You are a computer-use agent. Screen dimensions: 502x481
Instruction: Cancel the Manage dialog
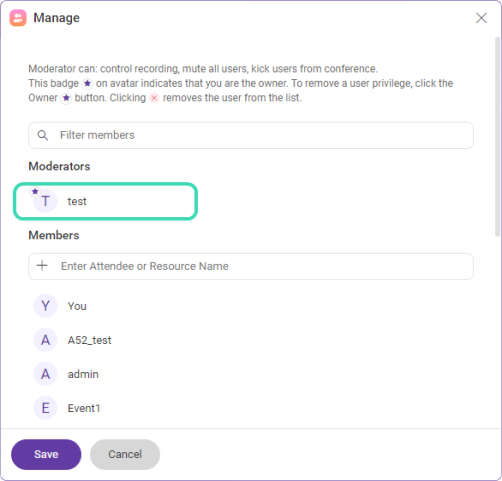(x=125, y=454)
